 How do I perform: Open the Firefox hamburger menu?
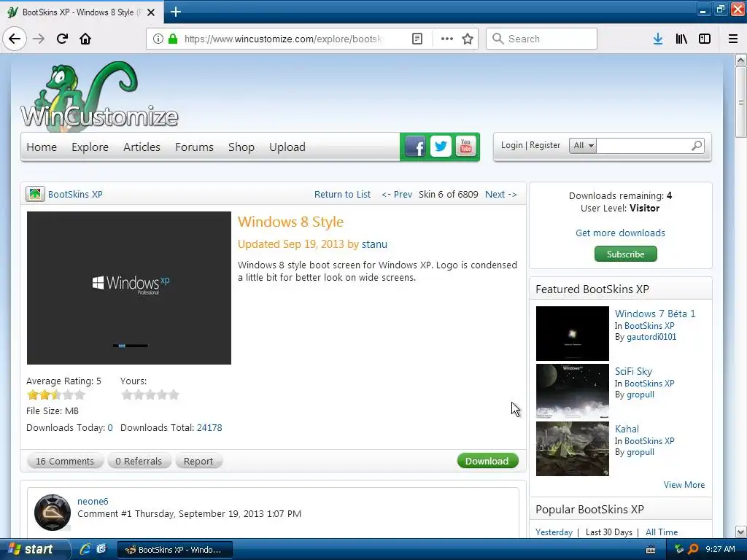coord(733,39)
